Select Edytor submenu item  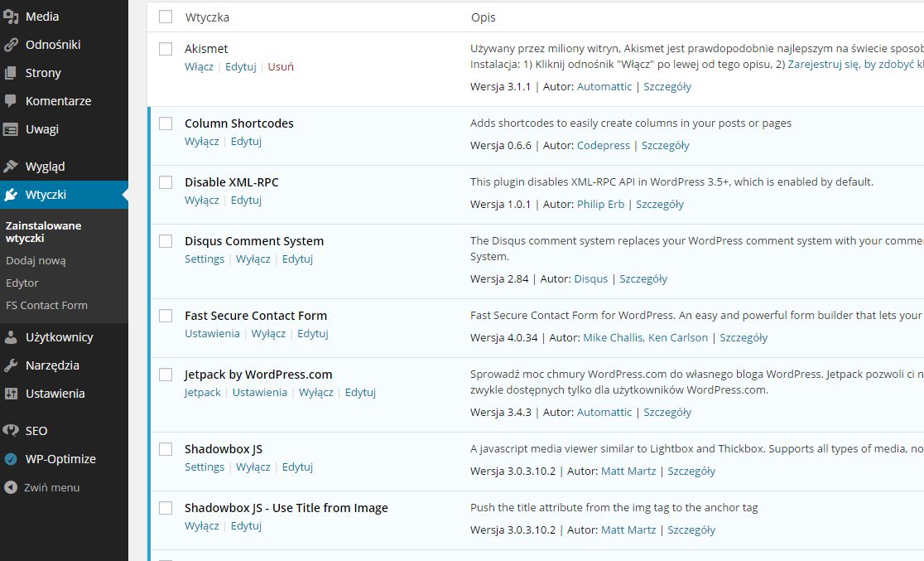tap(22, 283)
